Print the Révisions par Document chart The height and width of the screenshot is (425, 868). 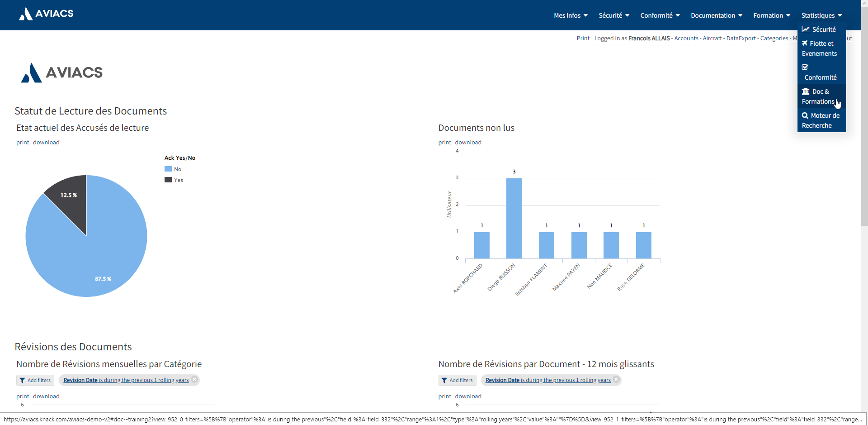pos(444,396)
